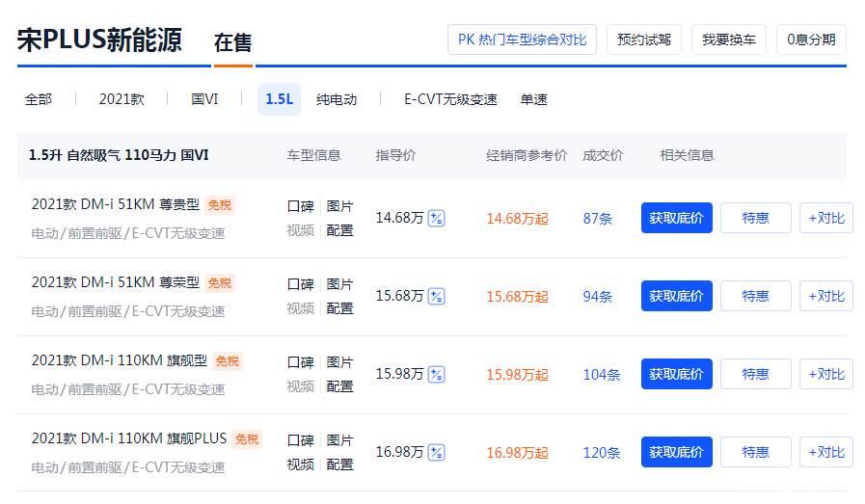The height and width of the screenshot is (504, 865).
Task: Open price calculator icon beside 15.98万
Action: click(x=437, y=375)
